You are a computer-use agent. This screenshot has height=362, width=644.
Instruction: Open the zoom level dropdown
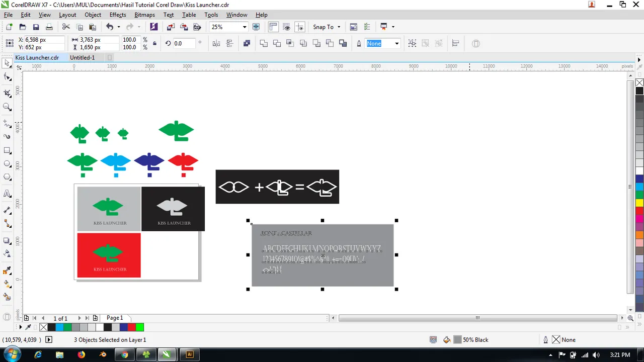[x=245, y=27]
